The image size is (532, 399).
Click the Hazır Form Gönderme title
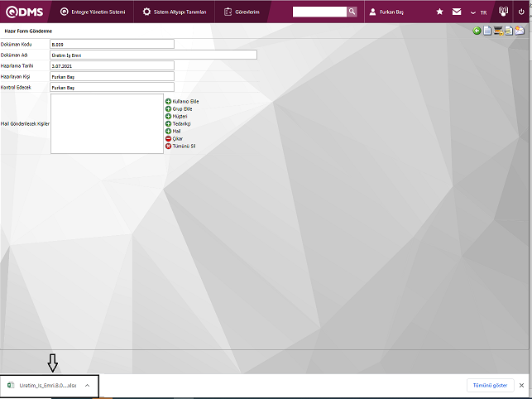pos(28,31)
